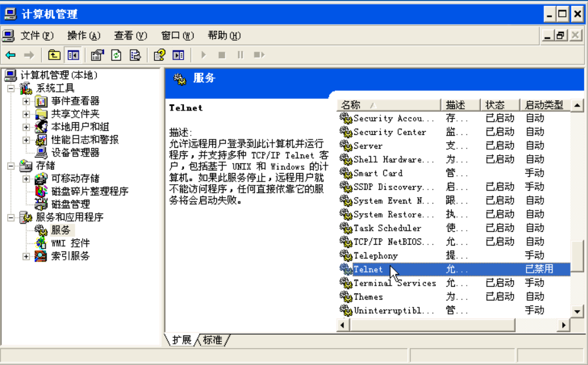The width and height of the screenshot is (588, 365).
Task: Collapse the 存储 tree node
Action: tap(11, 166)
